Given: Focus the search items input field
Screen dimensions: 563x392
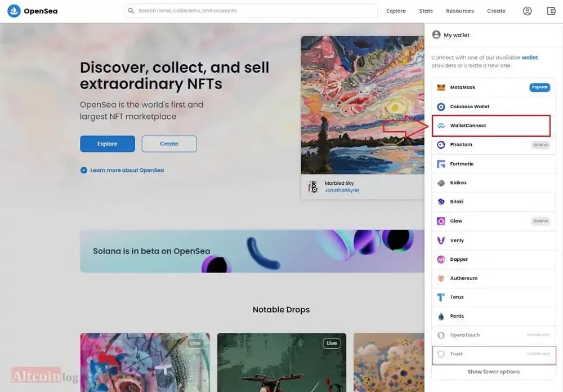Looking at the screenshot, I should (x=251, y=11).
